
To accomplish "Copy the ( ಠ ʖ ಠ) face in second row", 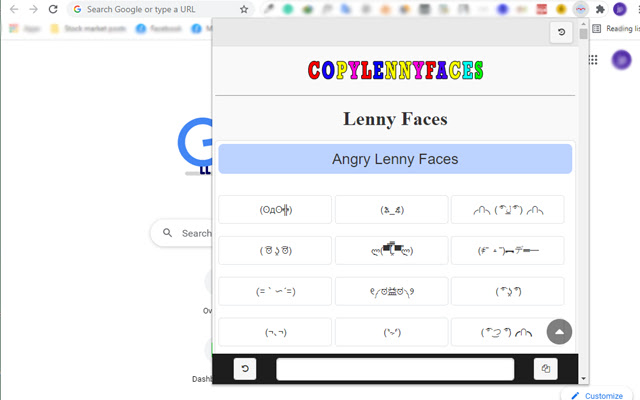I will tap(275, 250).
